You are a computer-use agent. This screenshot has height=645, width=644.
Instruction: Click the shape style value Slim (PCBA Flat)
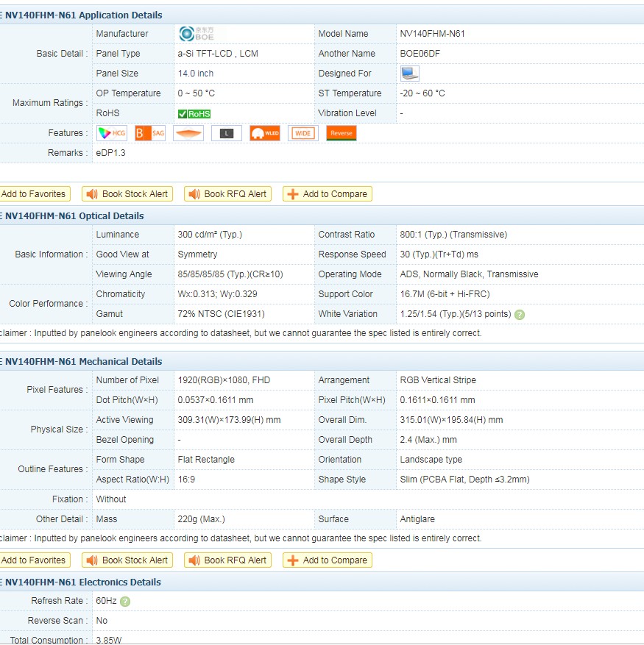[464, 480]
